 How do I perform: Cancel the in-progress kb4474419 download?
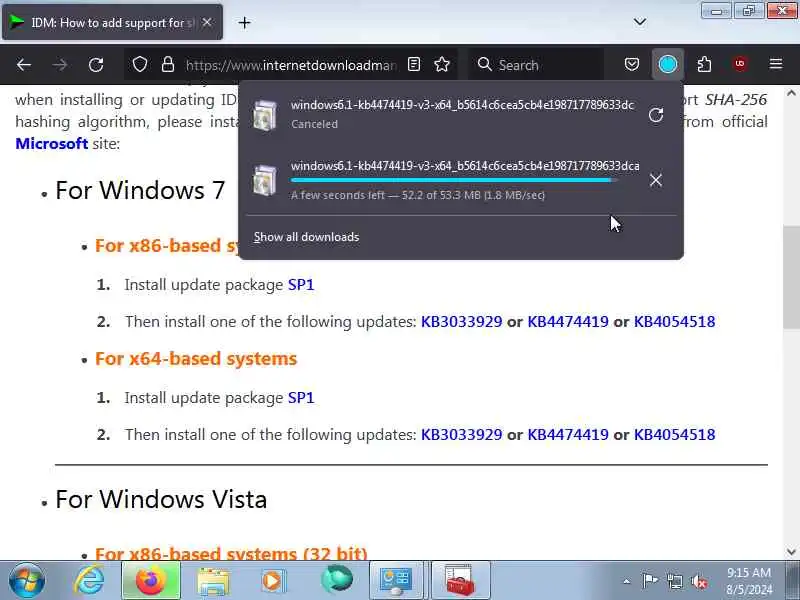tap(656, 180)
